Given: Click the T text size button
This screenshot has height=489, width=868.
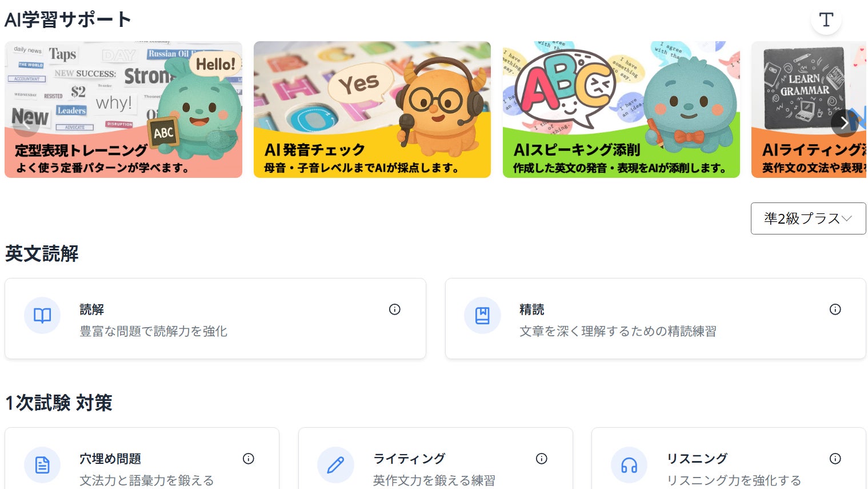Looking at the screenshot, I should (826, 20).
